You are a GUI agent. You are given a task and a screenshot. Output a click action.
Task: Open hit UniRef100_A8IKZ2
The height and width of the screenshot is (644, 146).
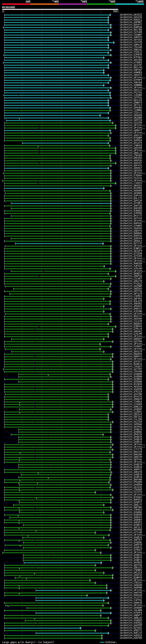[x=131, y=15]
